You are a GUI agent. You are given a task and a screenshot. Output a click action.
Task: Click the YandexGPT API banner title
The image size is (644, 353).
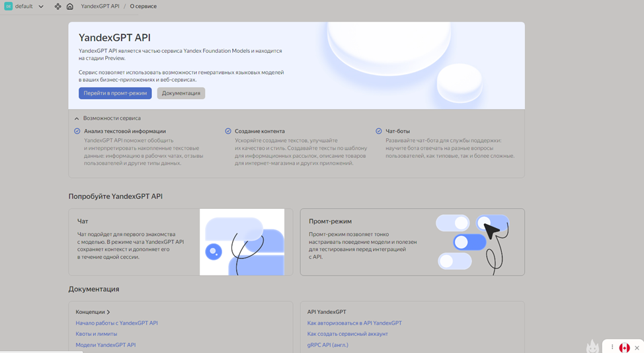(114, 38)
